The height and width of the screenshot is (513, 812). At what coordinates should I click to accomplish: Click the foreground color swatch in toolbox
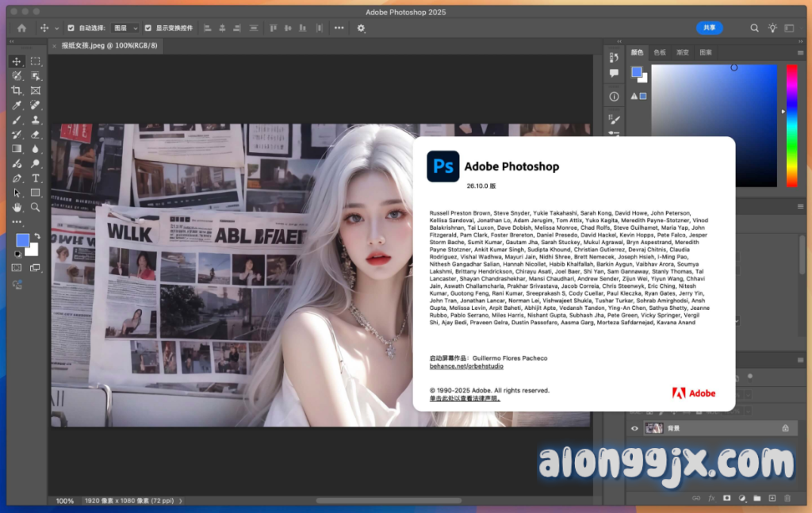coord(22,240)
